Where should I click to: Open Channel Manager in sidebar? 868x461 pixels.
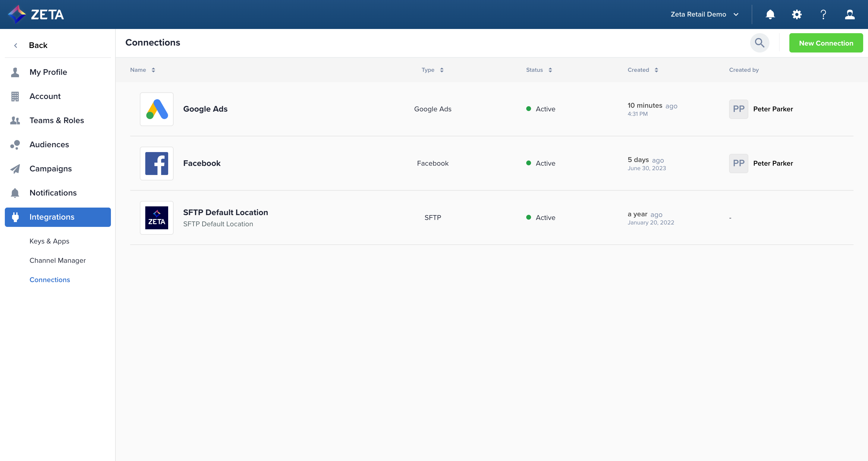[58, 260]
